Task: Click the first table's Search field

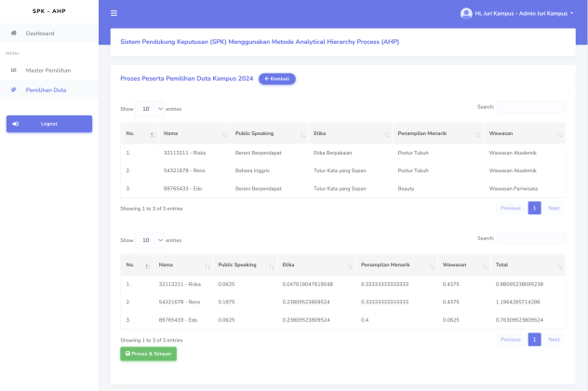Action: click(x=530, y=107)
